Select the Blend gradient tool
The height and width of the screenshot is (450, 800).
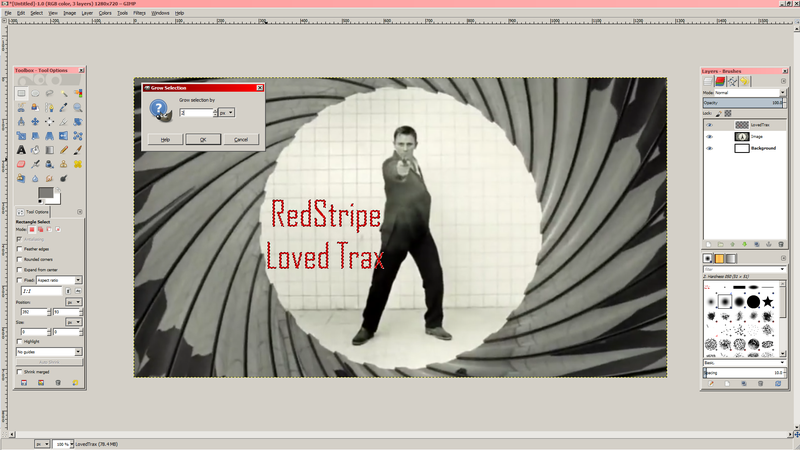[x=49, y=151]
